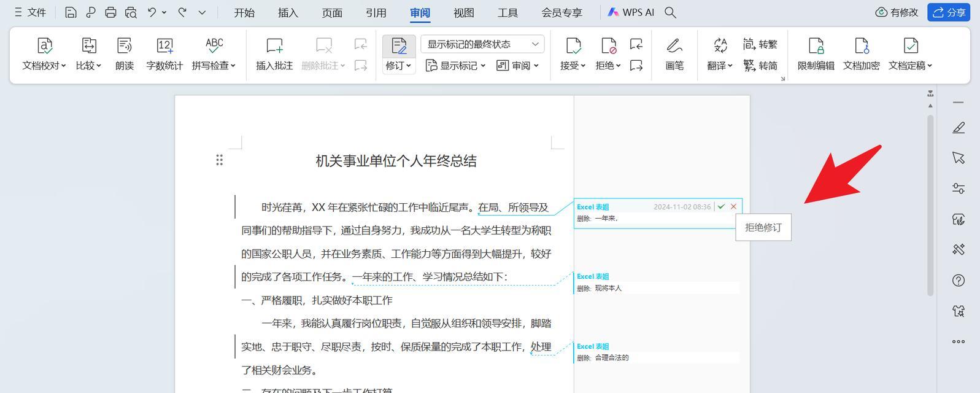
Task: Expand the quick access toolbar chevron
Action: pos(202,12)
